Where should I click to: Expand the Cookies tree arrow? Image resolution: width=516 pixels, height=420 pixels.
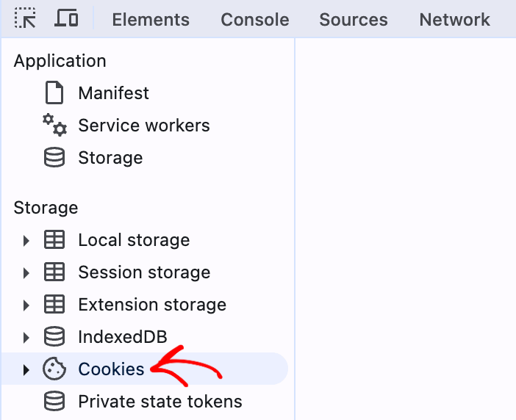[26, 370]
